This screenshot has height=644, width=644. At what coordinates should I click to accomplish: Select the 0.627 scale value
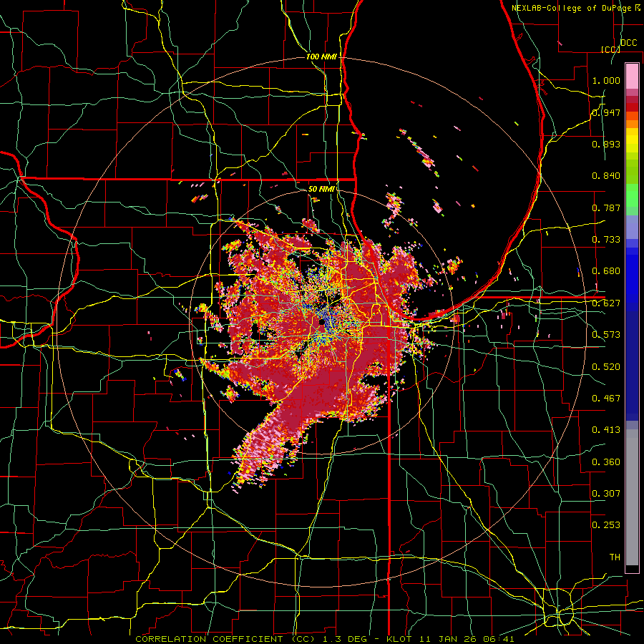pyautogui.click(x=606, y=303)
